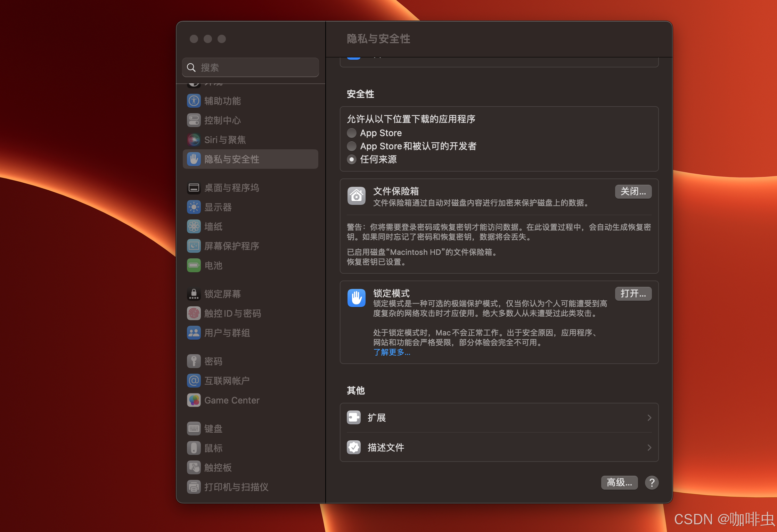Click the Displays (显示器) sidebar icon
This screenshot has height=532, width=777.
pos(194,207)
